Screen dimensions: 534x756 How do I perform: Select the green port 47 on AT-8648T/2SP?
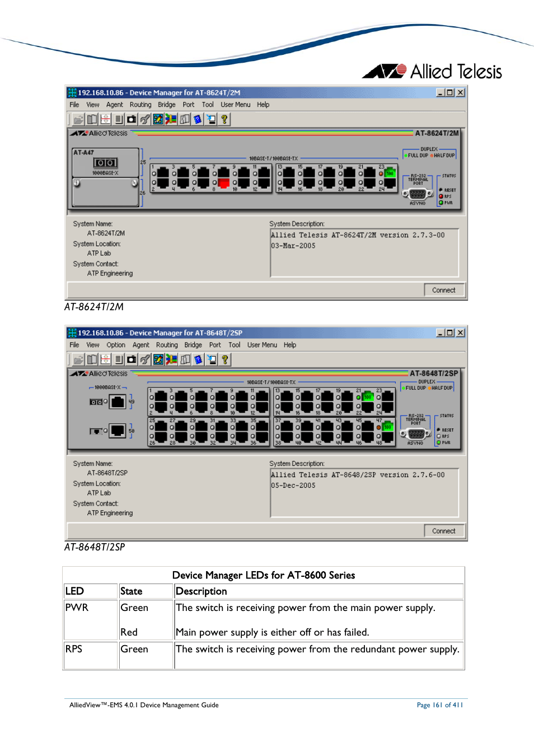tap(387, 427)
